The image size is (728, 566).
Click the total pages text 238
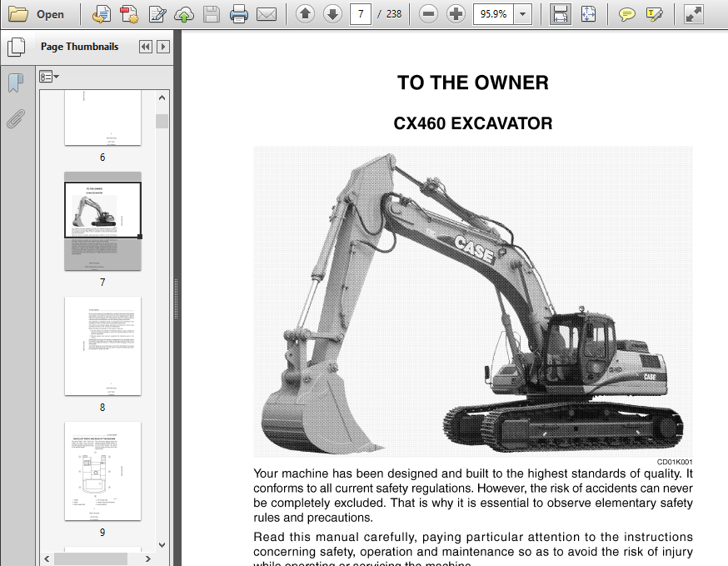click(394, 14)
